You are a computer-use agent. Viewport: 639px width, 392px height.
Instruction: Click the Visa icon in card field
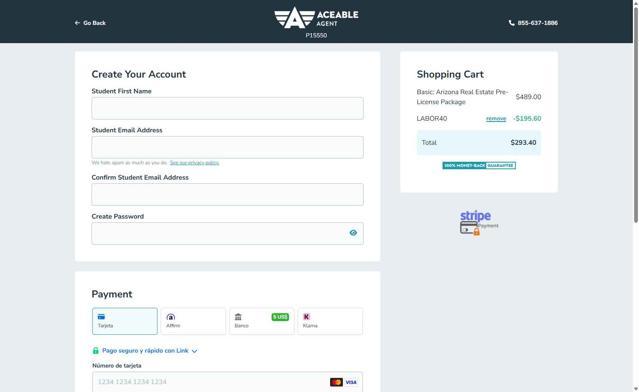(x=351, y=382)
